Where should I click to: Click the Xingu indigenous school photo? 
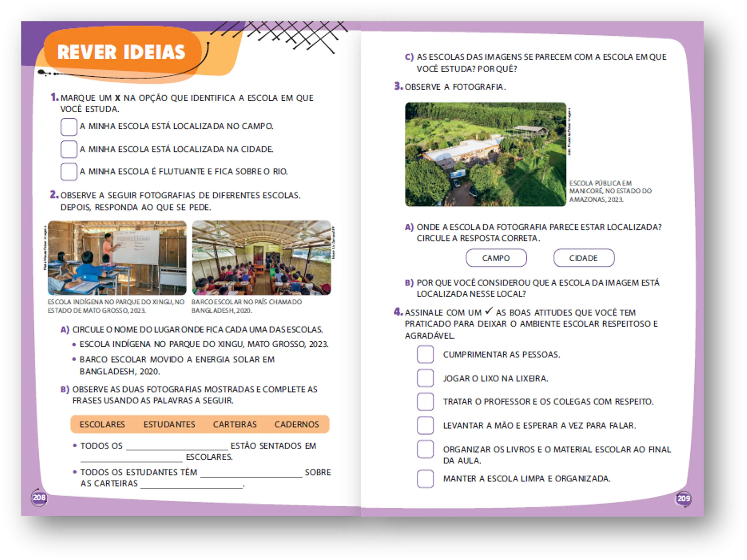(x=117, y=258)
